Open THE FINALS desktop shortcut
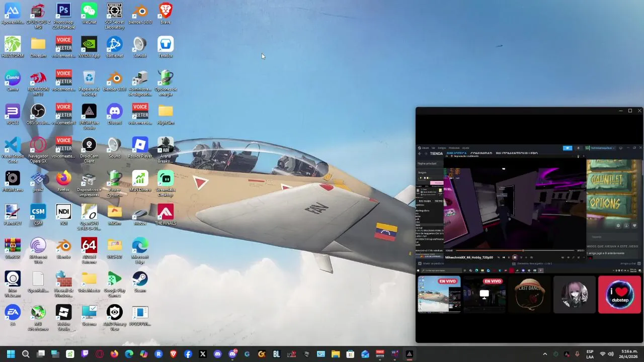The width and height of the screenshot is (644, 362). (166, 215)
